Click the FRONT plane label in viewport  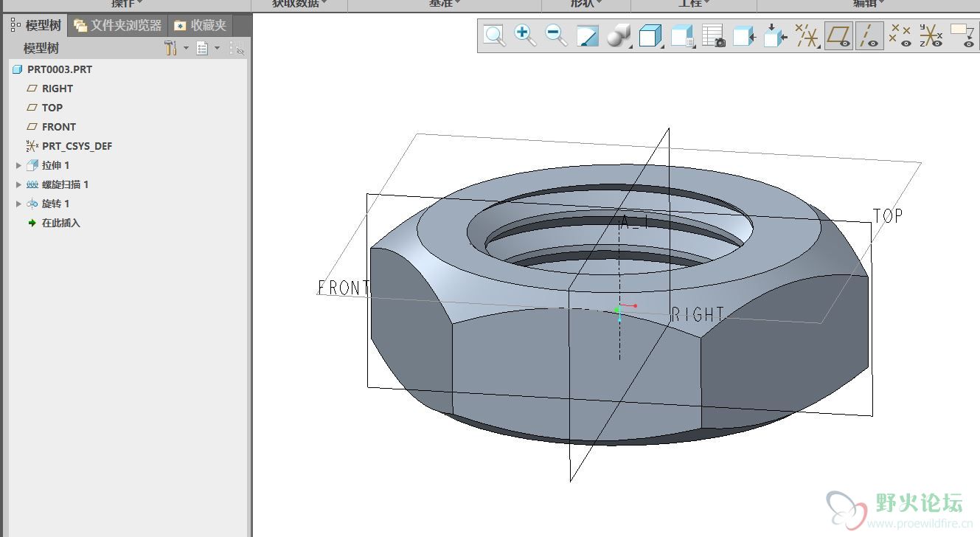(344, 288)
